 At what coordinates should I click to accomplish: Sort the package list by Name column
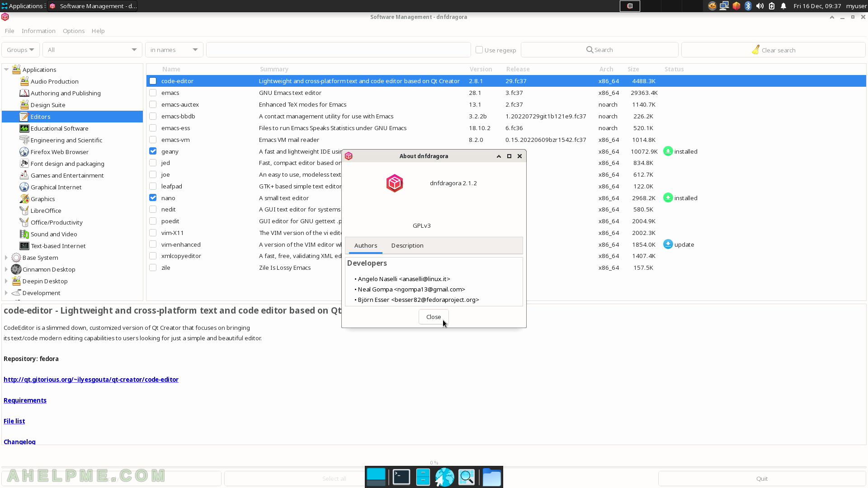coord(171,69)
